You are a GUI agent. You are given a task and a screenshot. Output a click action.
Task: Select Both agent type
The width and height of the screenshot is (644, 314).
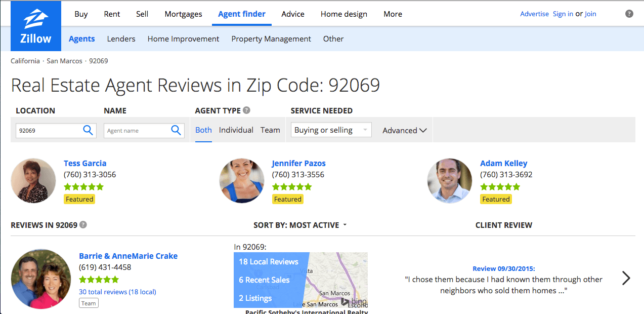point(203,130)
